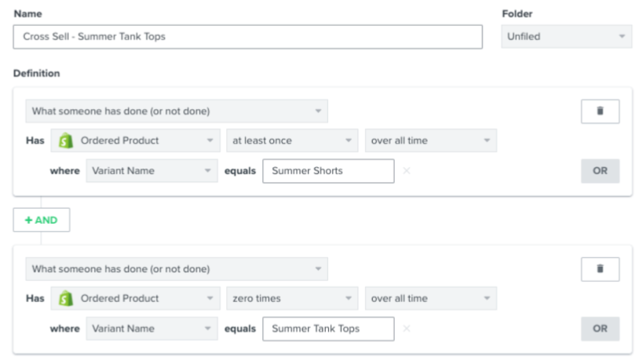Edit the Summer Shorts value field
Viewport: 643px width, 364px height.
(x=328, y=171)
